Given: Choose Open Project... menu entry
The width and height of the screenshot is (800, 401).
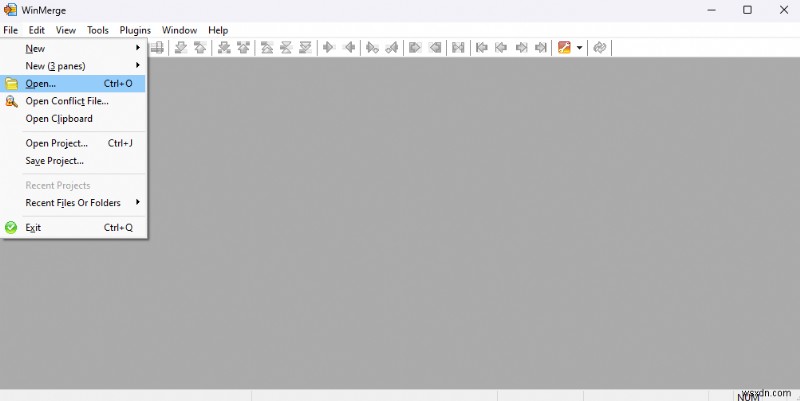Looking at the screenshot, I should point(73,143).
